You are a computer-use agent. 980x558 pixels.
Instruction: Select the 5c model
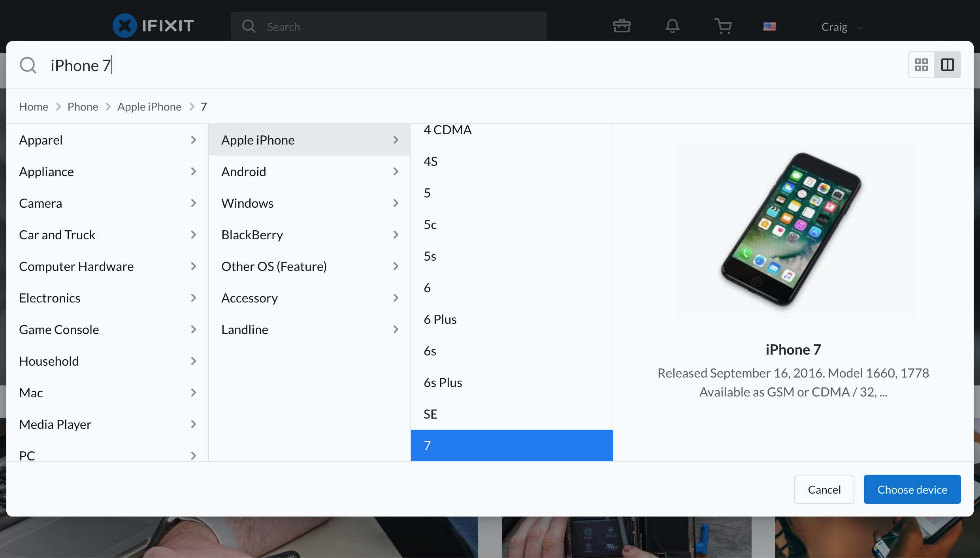pos(512,224)
